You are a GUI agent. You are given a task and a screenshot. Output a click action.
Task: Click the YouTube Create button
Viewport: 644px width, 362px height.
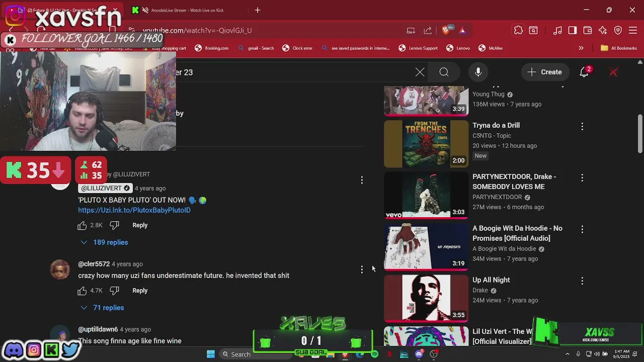[x=544, y=72]
